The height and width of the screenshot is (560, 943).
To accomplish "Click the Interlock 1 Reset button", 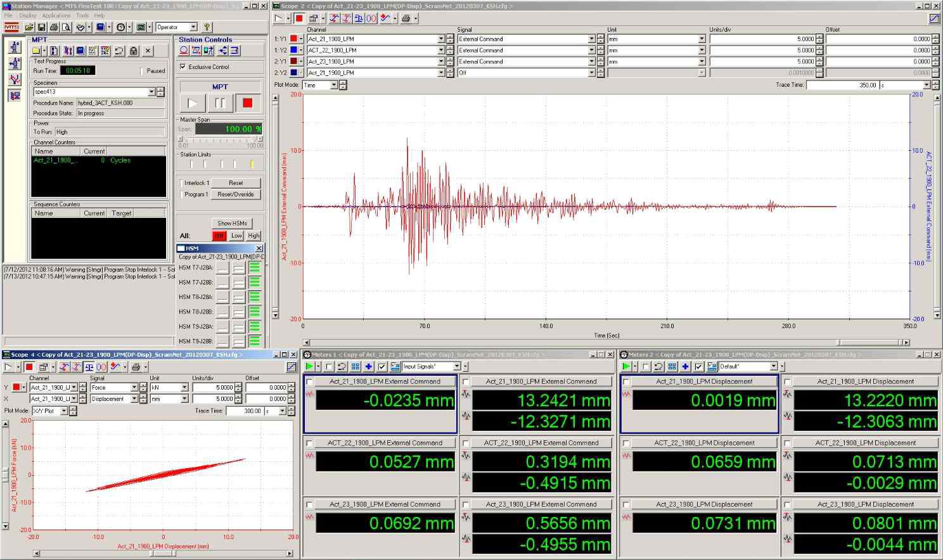I will 236,183.
